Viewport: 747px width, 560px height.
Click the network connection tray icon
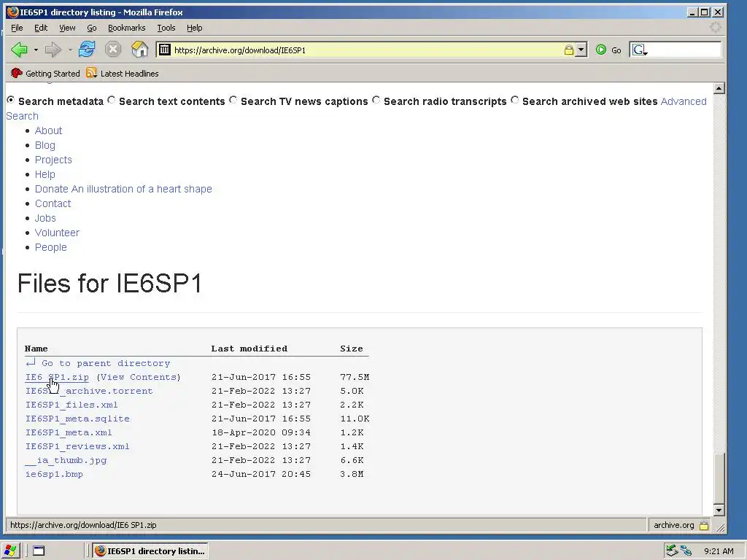pyautogui.click(x=686, y=551)
